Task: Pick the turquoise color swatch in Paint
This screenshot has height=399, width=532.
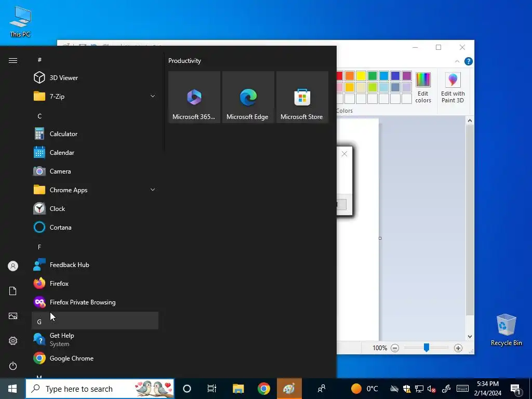Action: click(384, 76)
